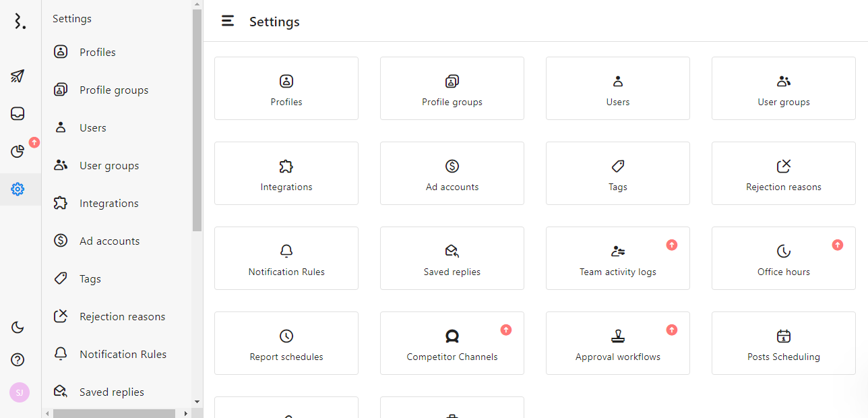Open the Inbox icon in left rail
The width and height of the screenshot is (868, 418).
(18, 114)
